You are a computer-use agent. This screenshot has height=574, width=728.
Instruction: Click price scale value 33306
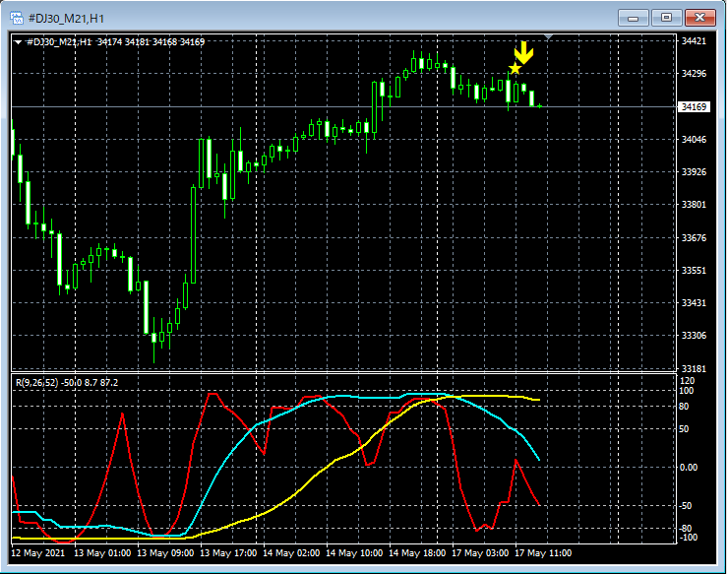[694, 336]
